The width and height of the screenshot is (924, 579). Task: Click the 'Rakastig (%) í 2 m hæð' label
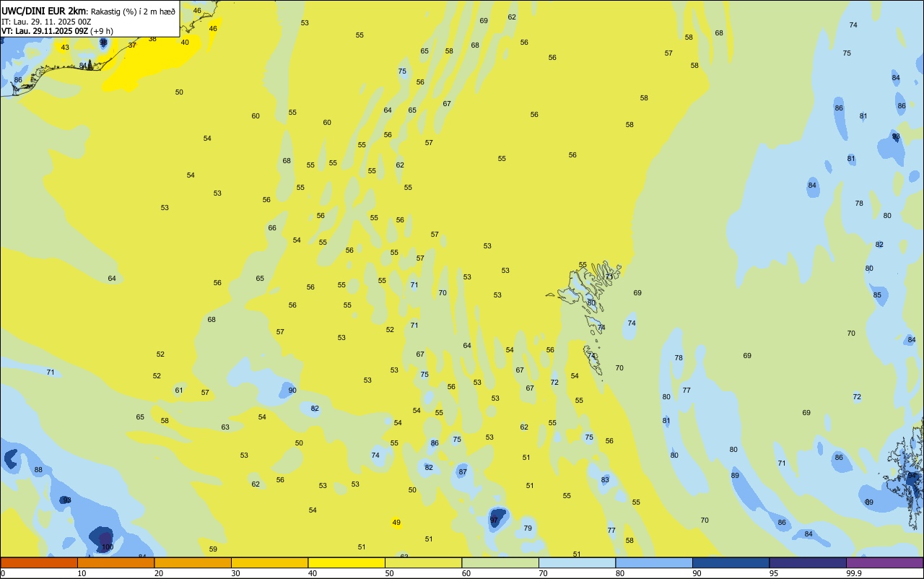[133, 12]
